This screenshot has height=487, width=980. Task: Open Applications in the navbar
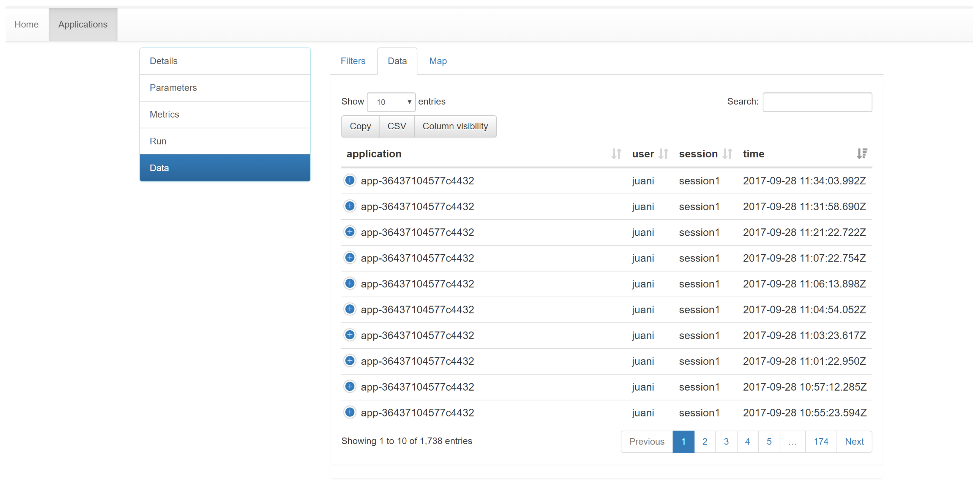83,24
